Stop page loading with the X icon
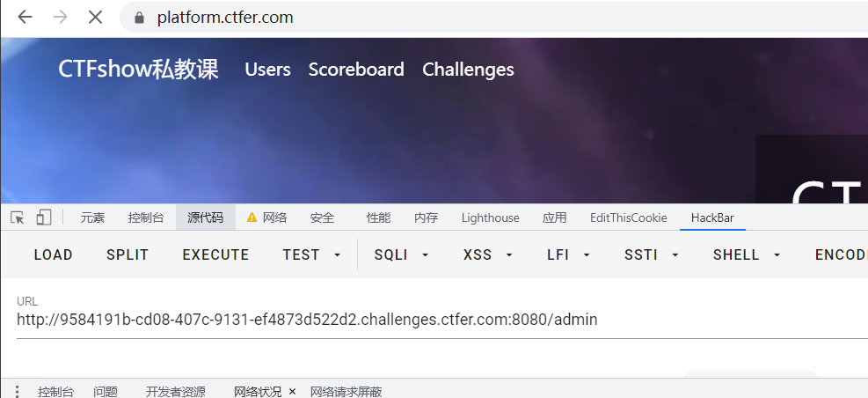 pyautogui.click(x=95, y=18)
